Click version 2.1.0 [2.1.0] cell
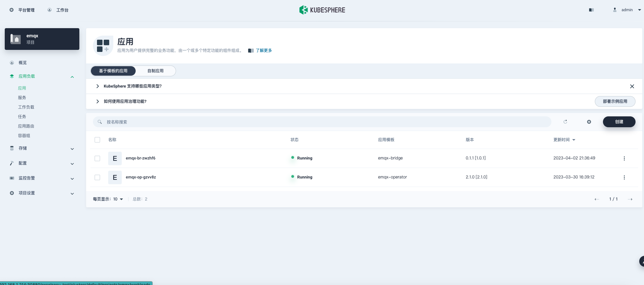Viewport: 644px width, 285px height. pyautogui.click(x=476, y=177)
